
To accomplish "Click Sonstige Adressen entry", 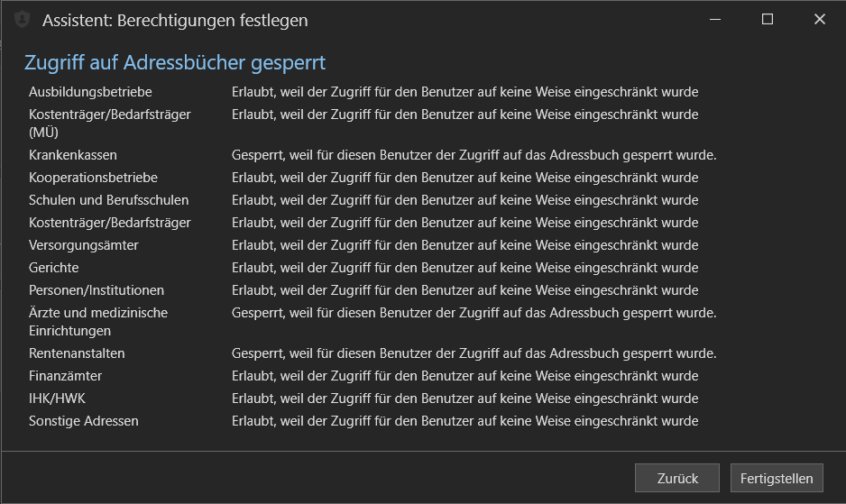I will (84, 421).
